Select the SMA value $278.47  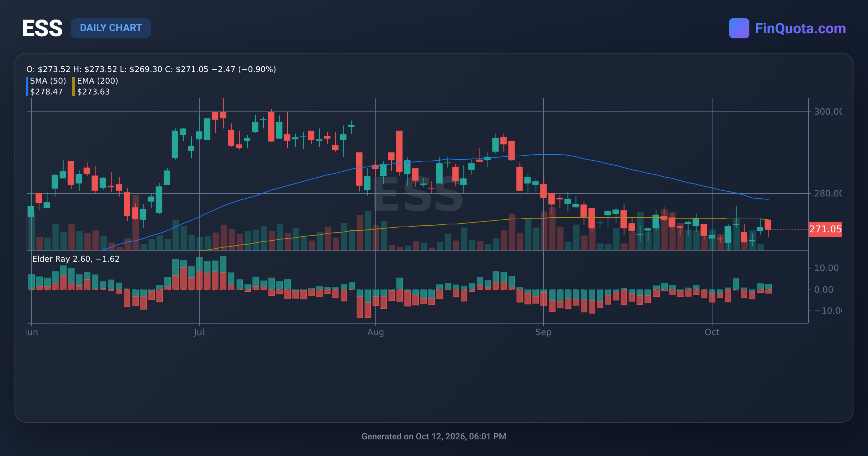pyautogui.click(x=46, y=92)
